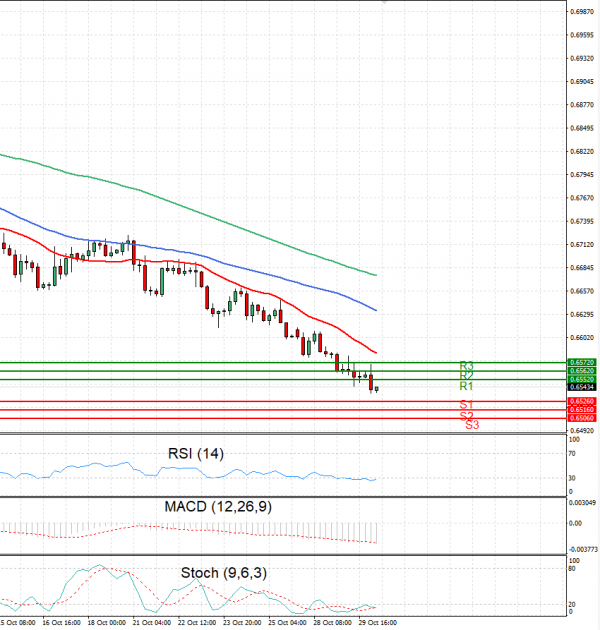Click the 0.66570 price axis label

click(x=582, y=291)
